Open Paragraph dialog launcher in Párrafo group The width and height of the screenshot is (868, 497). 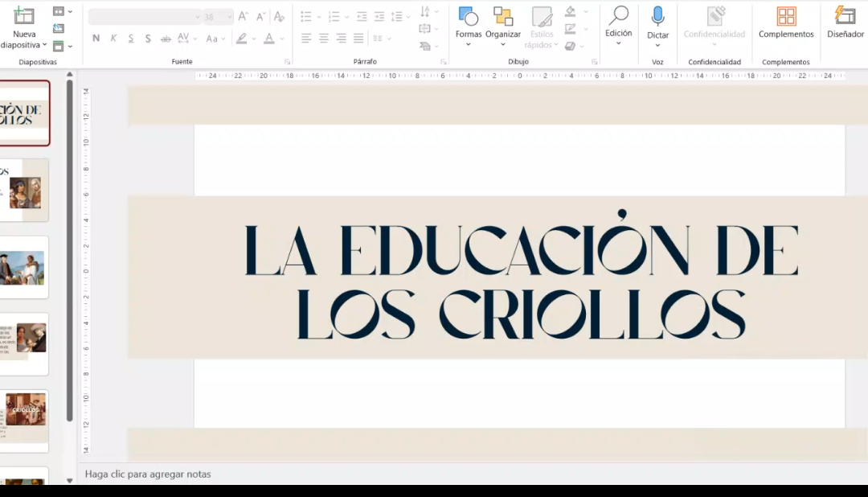443,62
